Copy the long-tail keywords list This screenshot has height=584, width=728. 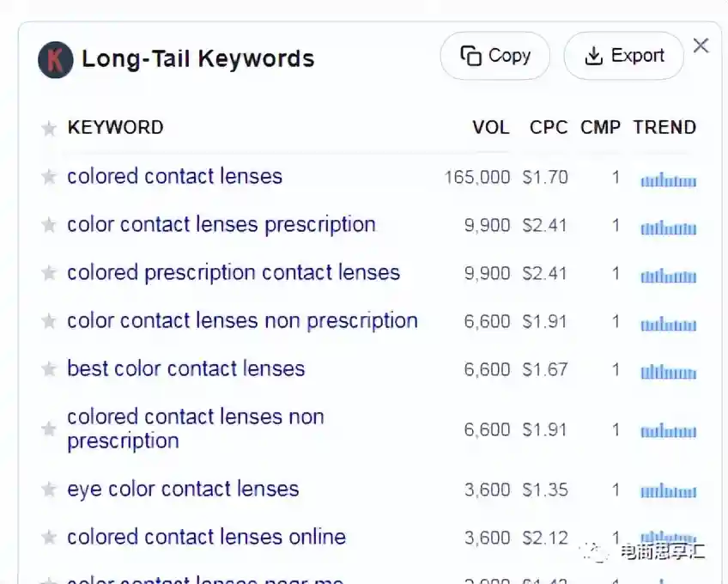click(x=495, y=56)
